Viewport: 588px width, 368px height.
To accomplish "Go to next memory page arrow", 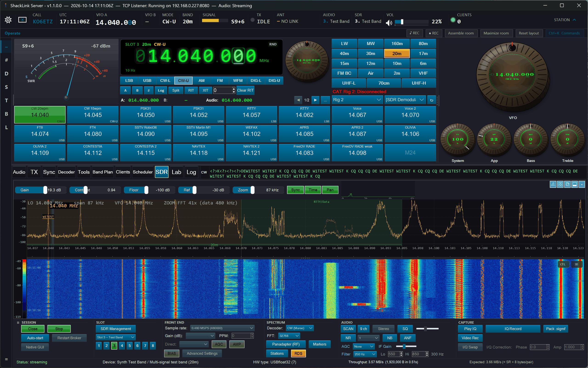I will (315, 100).
